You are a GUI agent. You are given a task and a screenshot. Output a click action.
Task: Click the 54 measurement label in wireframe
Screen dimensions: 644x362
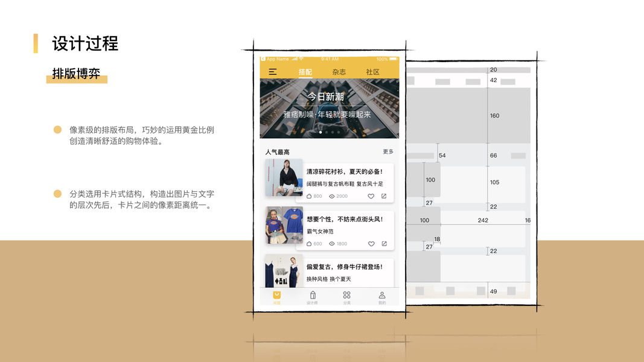click(x=442, y=156)
